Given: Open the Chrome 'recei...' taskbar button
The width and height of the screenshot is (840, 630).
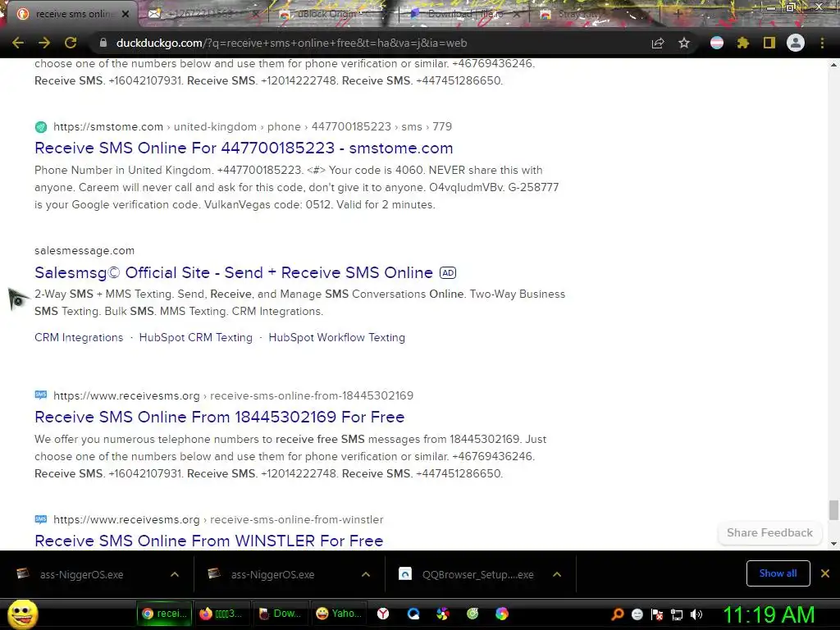Looking at the screenshot, I should click(x=164, y=614).
